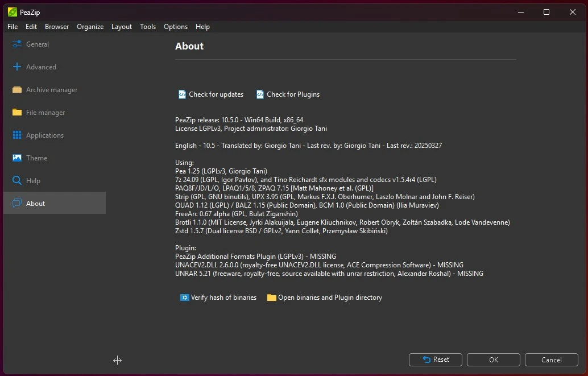Screen dimensions: 588x376
Task: Click the Help magnifier icon
Action: pos(17,180)
